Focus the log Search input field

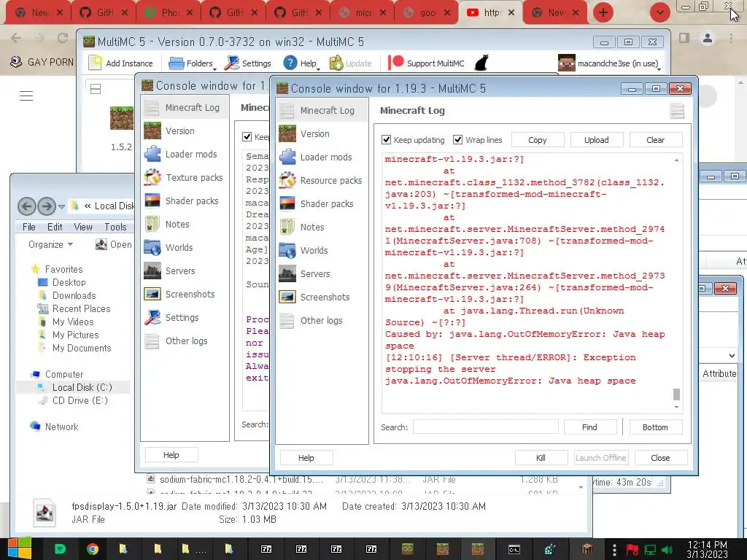(x=485, y=427)
